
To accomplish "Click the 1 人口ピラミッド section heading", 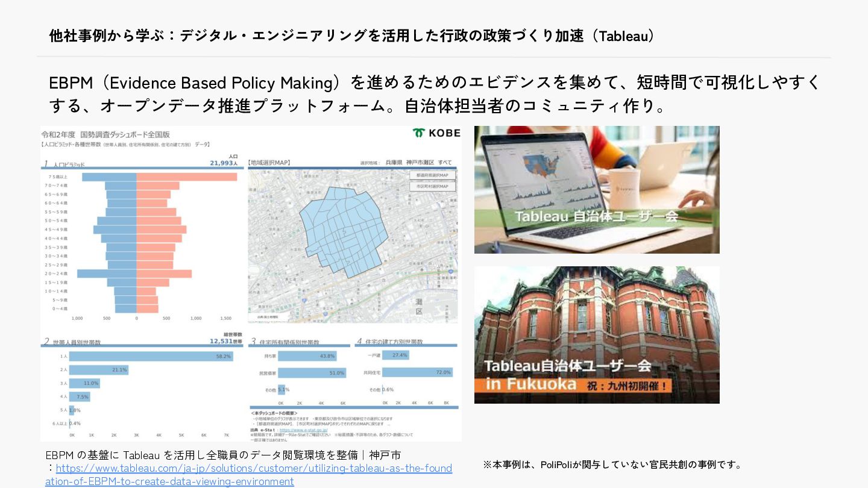I will pyautogui.click(x=64, y=164).
